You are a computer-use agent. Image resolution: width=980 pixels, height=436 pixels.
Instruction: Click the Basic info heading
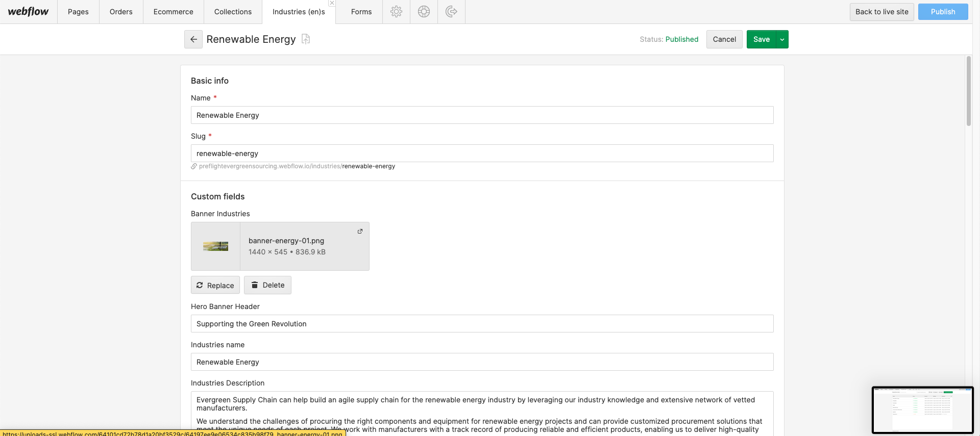tap(210, 81)
